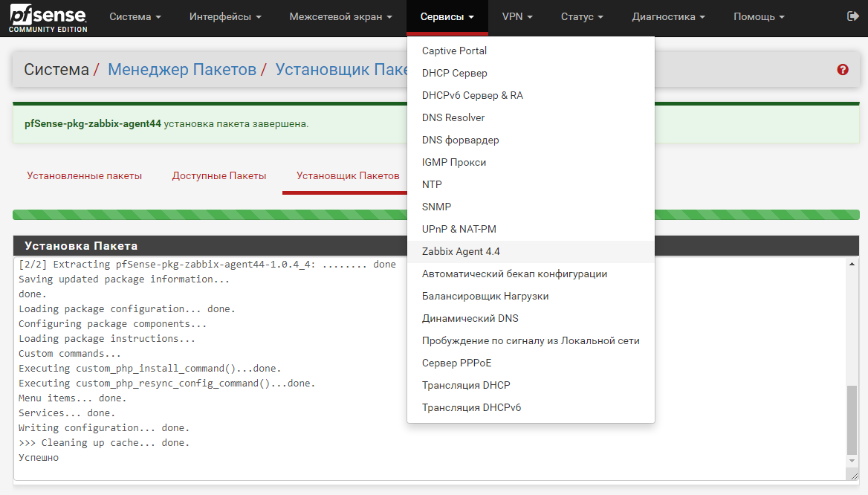Image resolution: width=868 pixels, height=495 pixels.
Task: Expand the VPN dropdown menu
Action: tap(517, 16)
